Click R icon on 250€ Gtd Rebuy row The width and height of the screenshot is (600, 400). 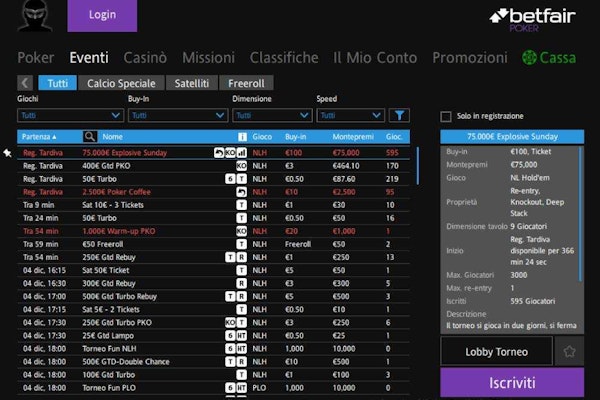[241, 257]
